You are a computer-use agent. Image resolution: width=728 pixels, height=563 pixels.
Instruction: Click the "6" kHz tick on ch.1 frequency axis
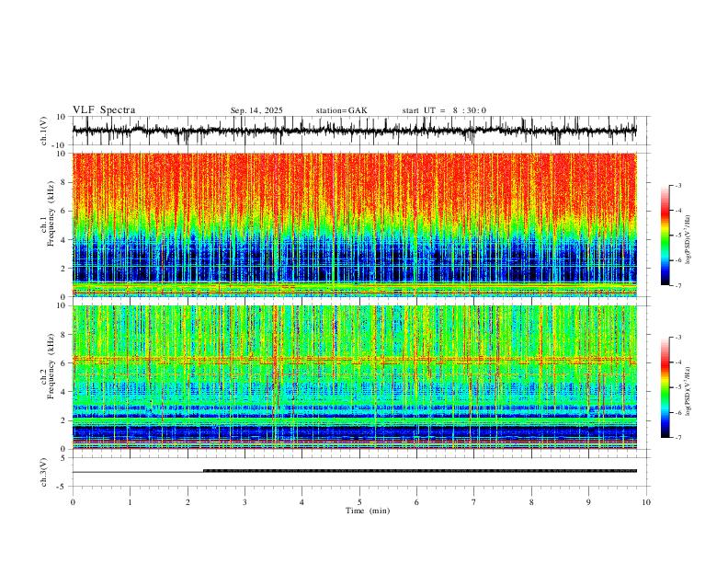(x=63, y=211)
